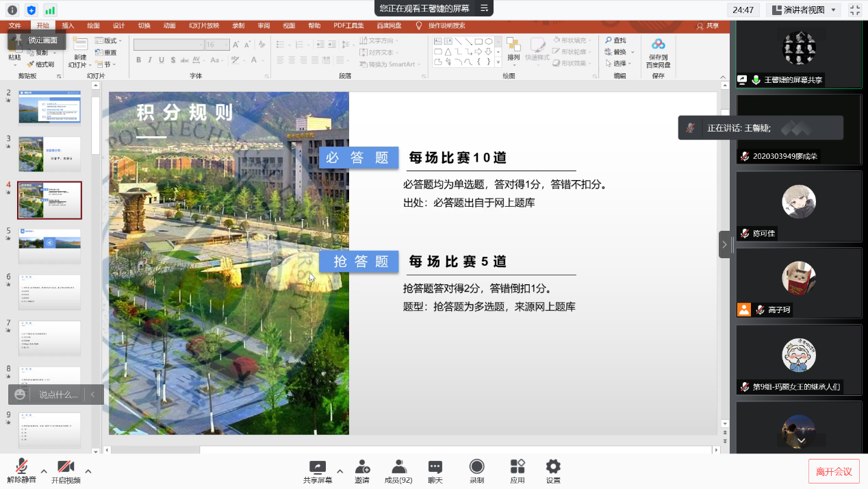The width and height of the screenshot is (868, 489).
Task: Open the 应用 apps icon
Action: (x=517, y=471)
